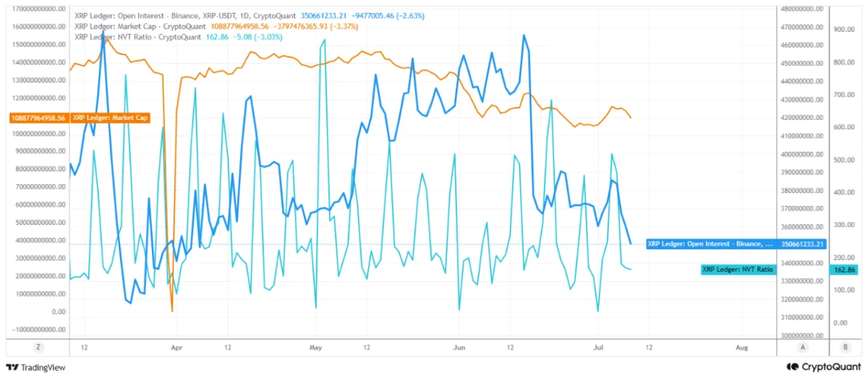Click the blue Open Interest - Binance series tag
Image resolution: width=868 pixels, height=378 pixels.
point(710,244)
